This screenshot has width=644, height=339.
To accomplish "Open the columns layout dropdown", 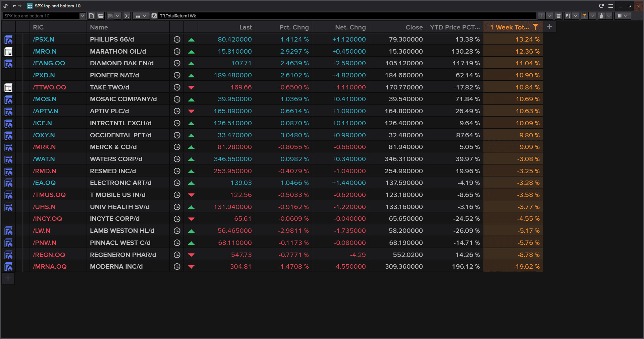I will [x=623, y=16].
